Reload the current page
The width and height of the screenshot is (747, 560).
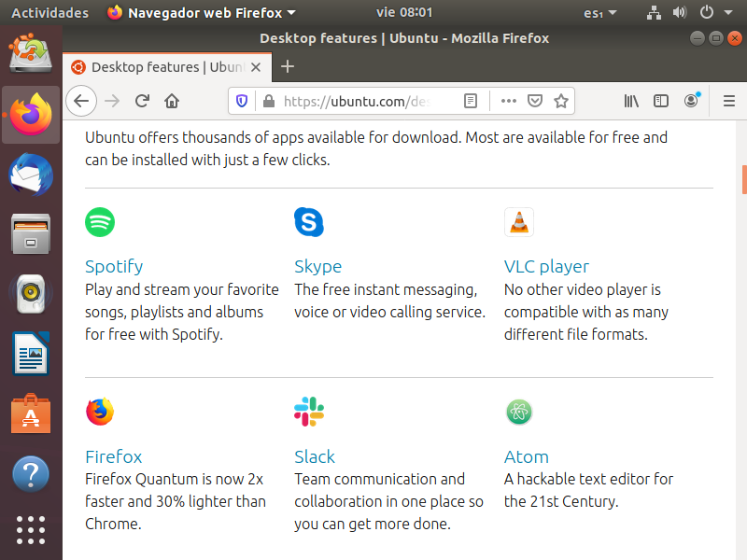pos(142,101)
